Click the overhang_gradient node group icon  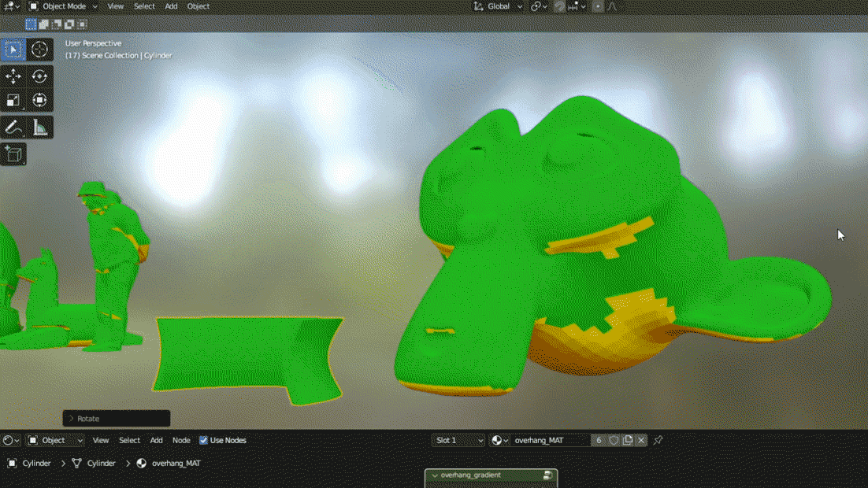click(x=547, y=475)
